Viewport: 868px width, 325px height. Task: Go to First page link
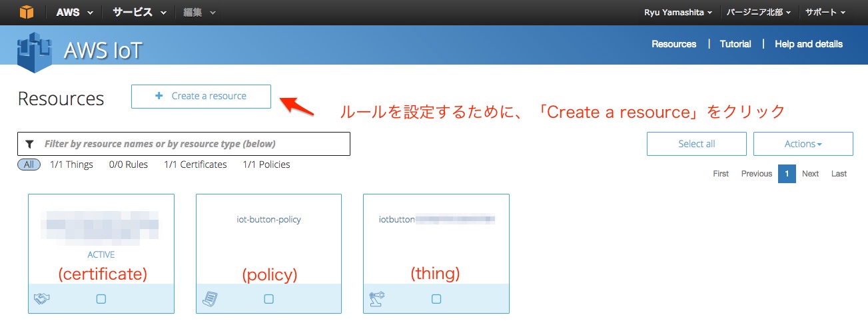[x=721, y=174]
